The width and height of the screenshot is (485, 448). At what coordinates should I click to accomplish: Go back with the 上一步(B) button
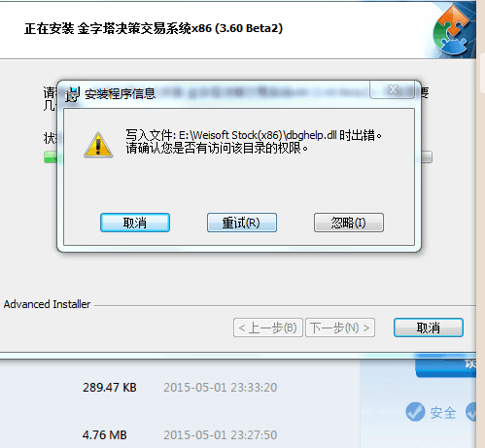tap(268, 327)
